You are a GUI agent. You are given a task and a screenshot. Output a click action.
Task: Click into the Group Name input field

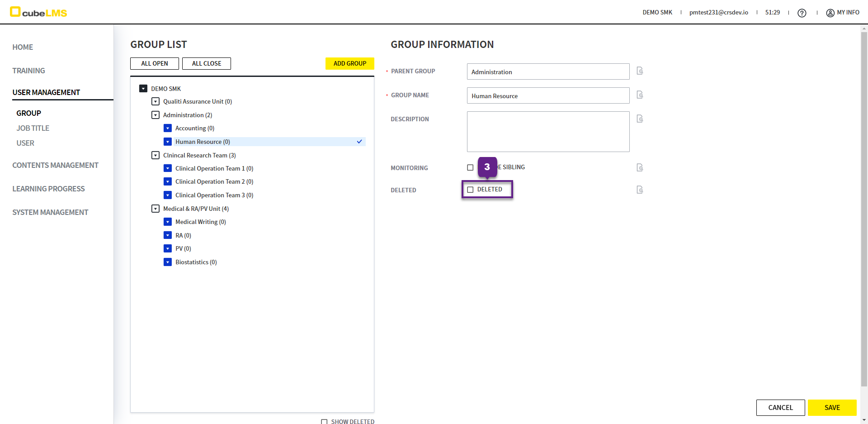pyautogui.click(x=547, y=96)
